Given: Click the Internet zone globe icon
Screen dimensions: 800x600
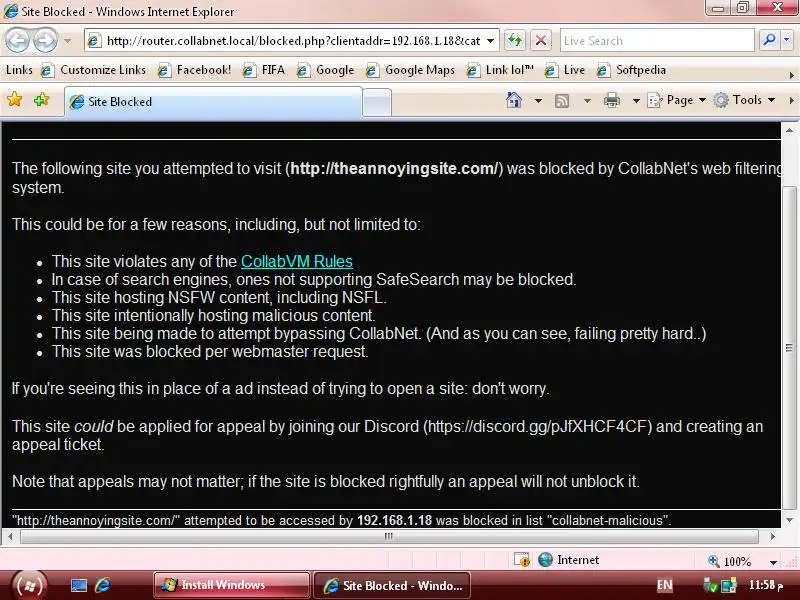Looking at the screenshot, I should pos(545,560).
